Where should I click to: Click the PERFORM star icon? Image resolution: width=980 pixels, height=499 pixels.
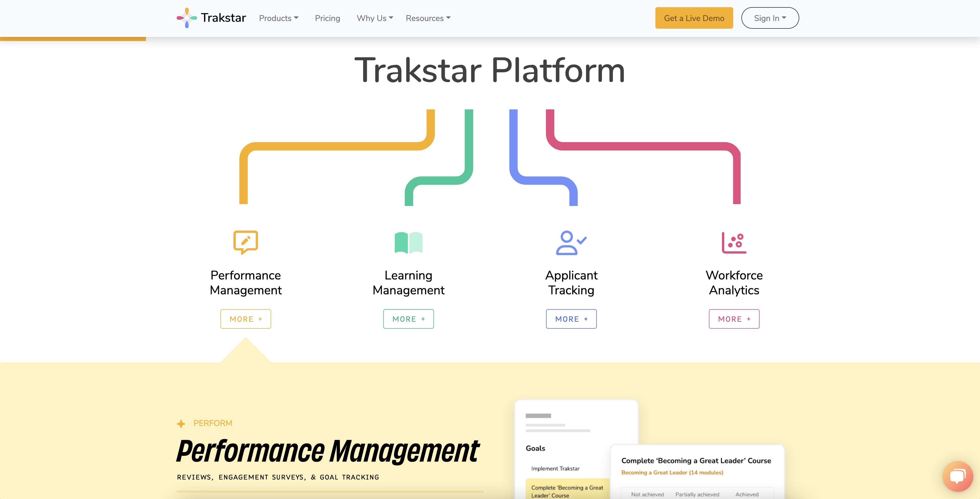(x=180, y=423)
